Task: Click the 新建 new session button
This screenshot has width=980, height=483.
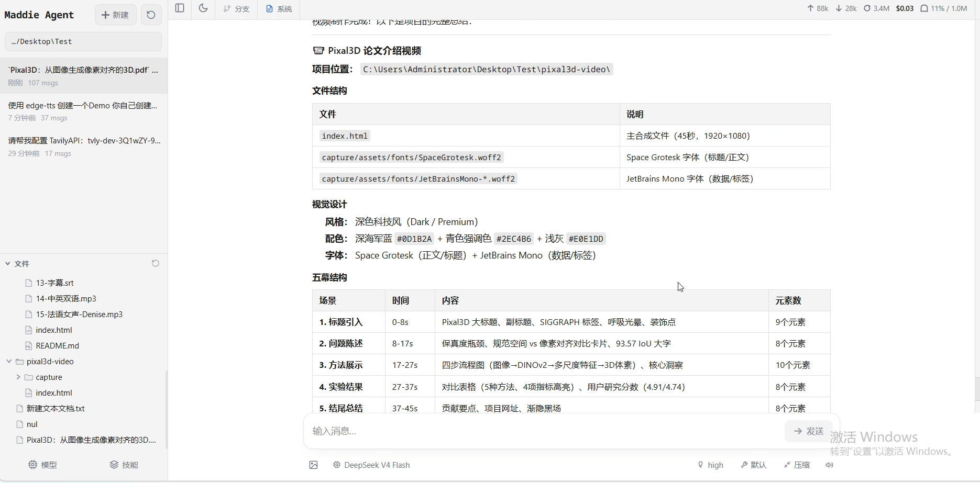Action: [x=115, y=15]
